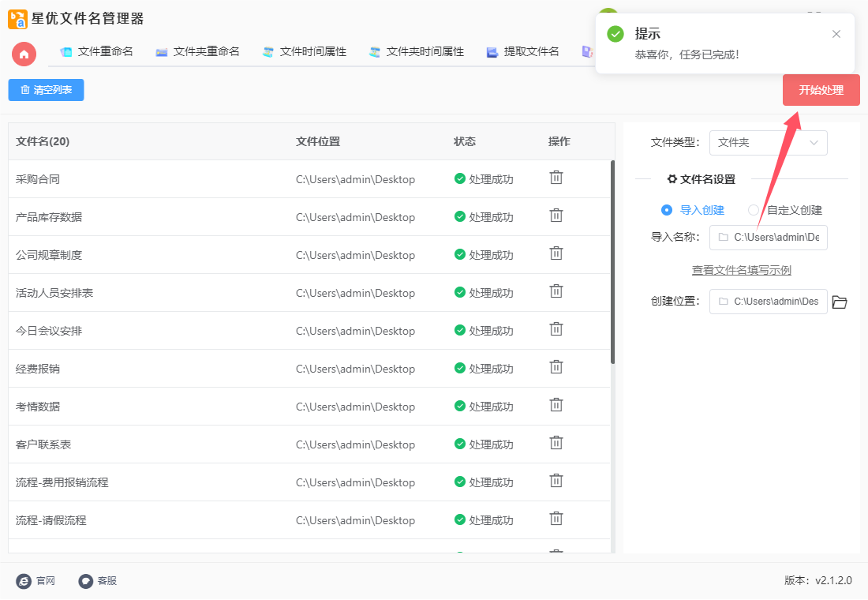Click the red 开始处理 button

pos(821,90)
